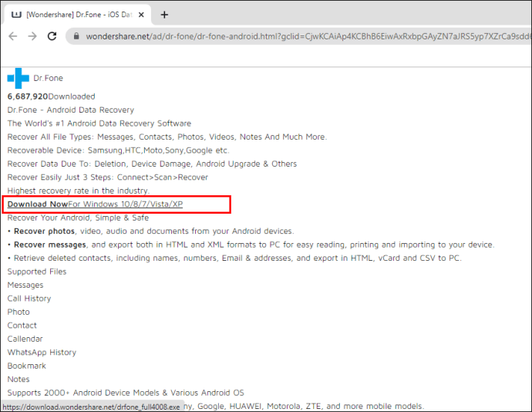Click the Dr.Fone brand name text
This screenshot has height=412, width=532.
coord(48,78)
